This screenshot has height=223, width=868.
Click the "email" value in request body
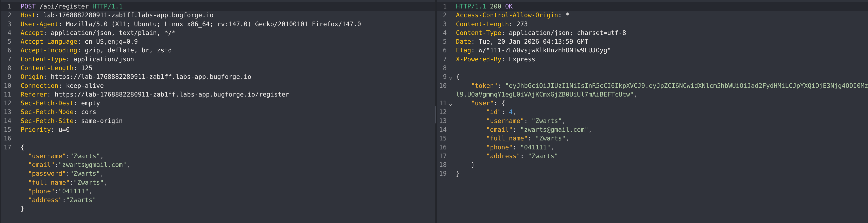(x=92, y=165)
